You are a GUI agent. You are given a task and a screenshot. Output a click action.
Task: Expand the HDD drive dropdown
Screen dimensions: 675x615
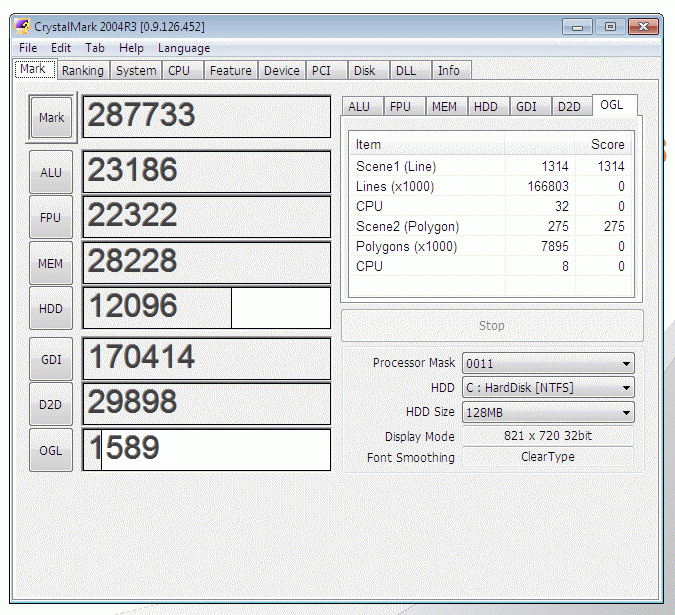point(548,388)
